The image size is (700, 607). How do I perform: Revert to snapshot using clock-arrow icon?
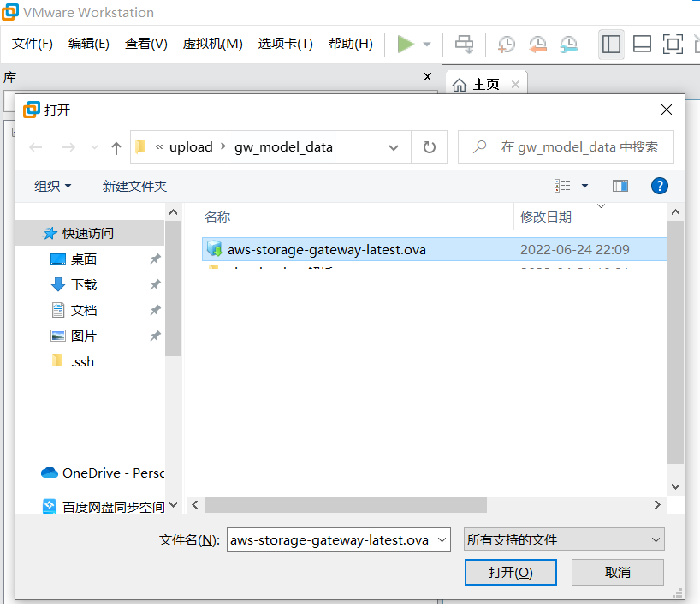(537, 45)
